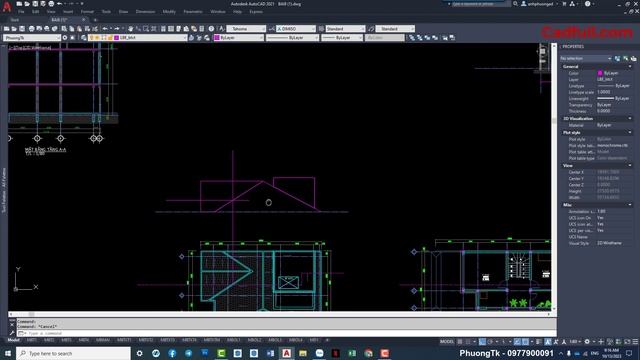Click the command line input field
Image resolution: width=640 pixels, height=360 pixels.
(286, 333)
